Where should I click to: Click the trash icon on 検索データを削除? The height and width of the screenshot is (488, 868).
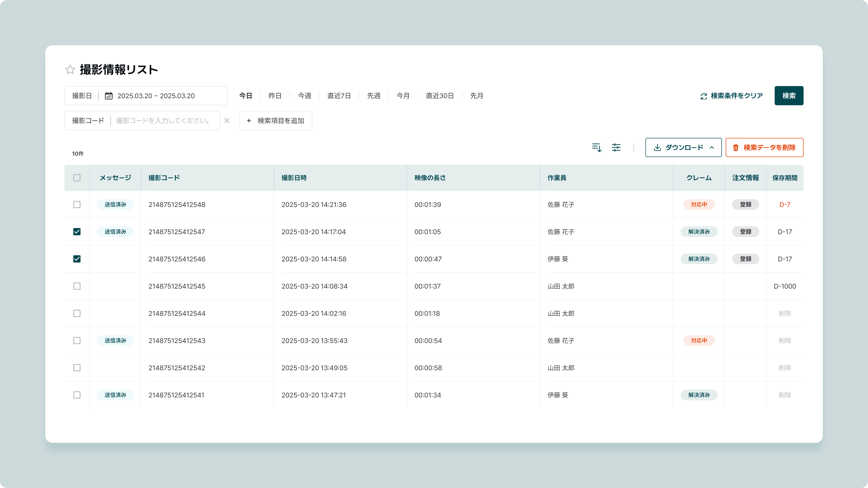pos(736,148)
